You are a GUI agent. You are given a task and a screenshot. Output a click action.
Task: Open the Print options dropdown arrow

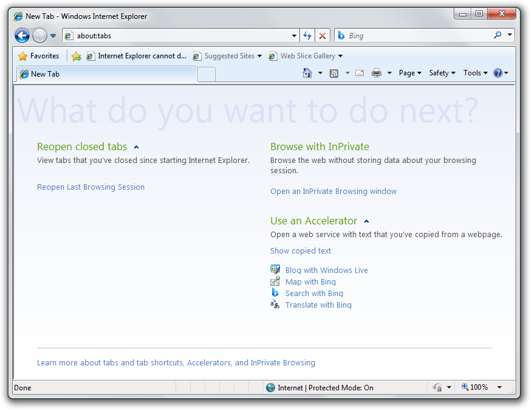point(389,73)
